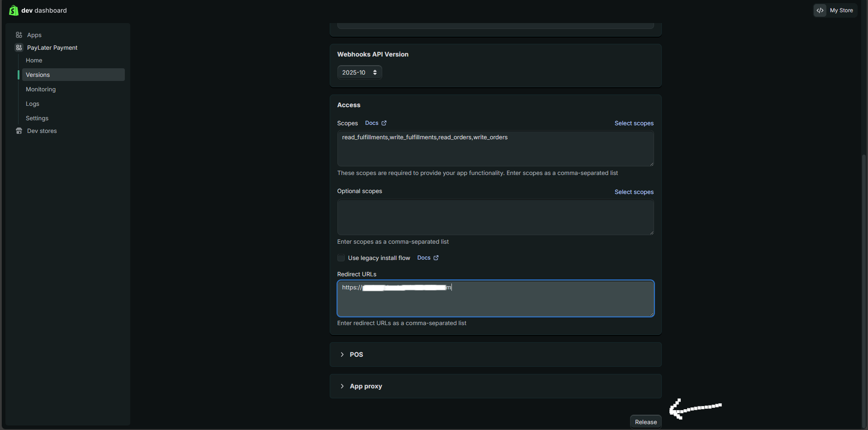Screen dimensions: 868x430
Task: Click the page vertical scrollbar
Action: (864, 289)
